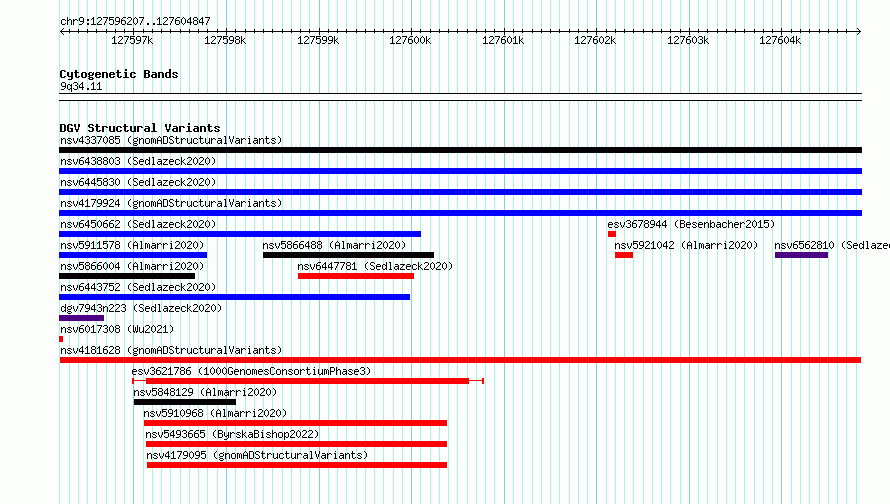The width and height of the screenshot is (890, 504).
Task: Click the nsv5921042 (Almarri2020) label
Action: [686, 245]
